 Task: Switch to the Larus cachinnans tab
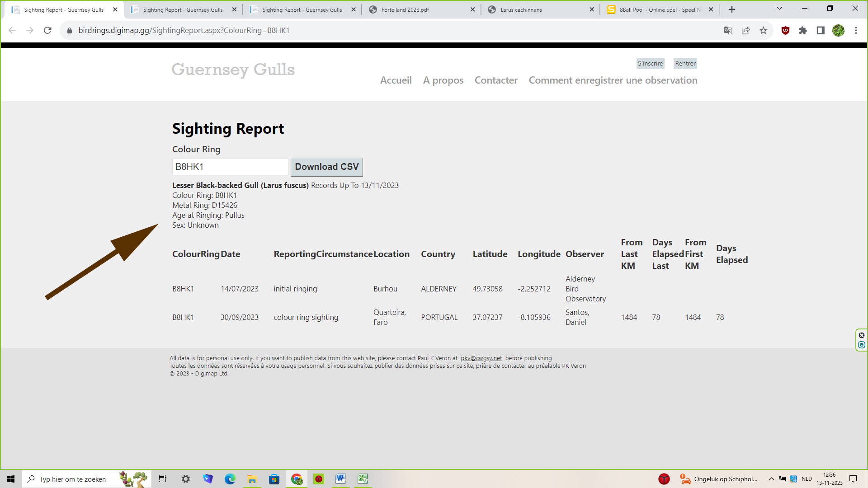pos(521,9)
